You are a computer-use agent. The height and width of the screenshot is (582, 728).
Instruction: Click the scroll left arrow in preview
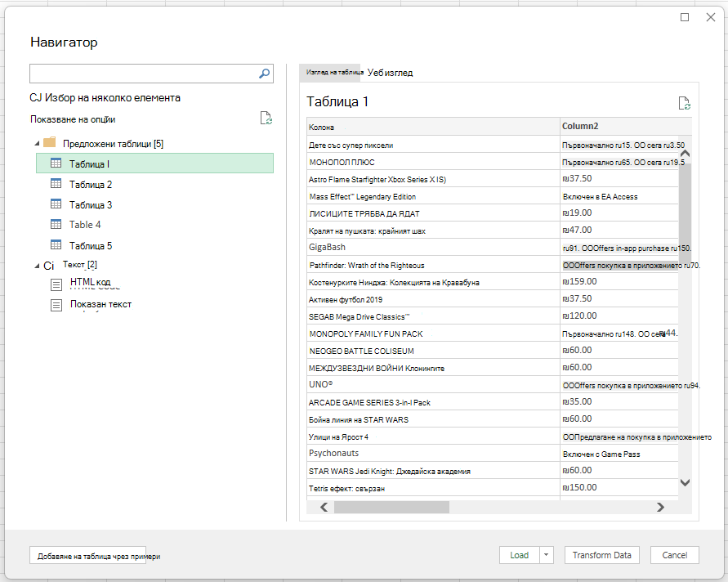324,508
